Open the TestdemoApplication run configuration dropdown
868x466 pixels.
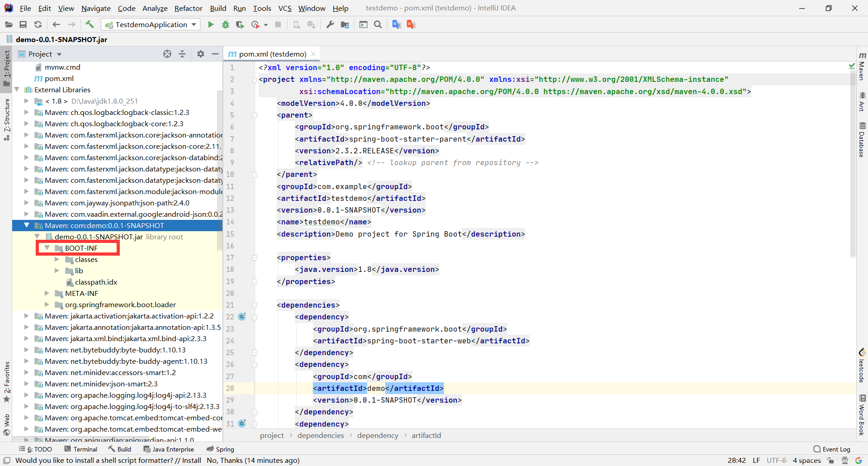tap(151, 25)
